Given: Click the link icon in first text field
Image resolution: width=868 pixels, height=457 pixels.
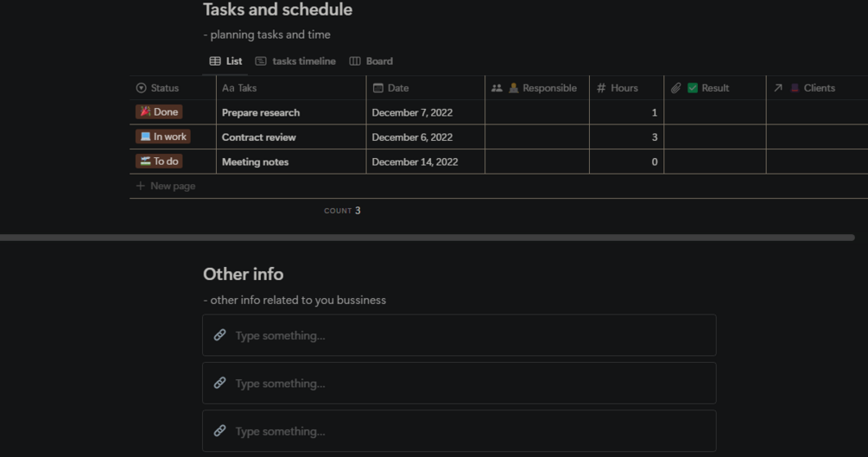Looking at the screenshot, I should click(220, 335).
